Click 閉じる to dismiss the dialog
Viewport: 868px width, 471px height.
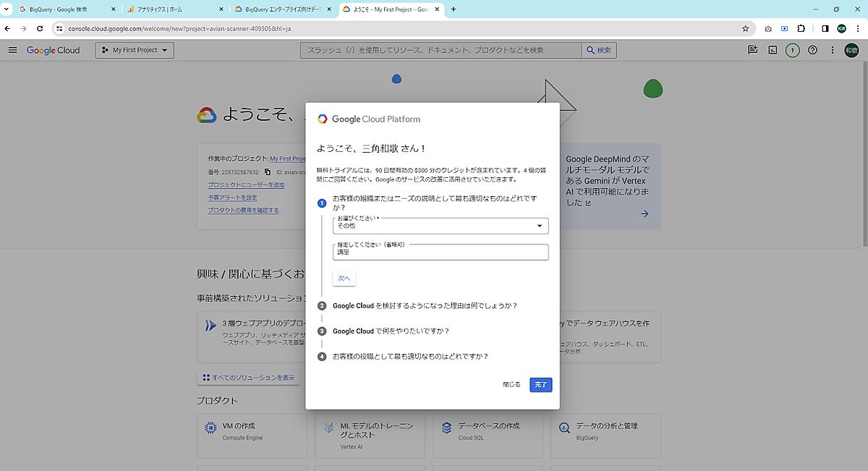click(x=511, y=385)
